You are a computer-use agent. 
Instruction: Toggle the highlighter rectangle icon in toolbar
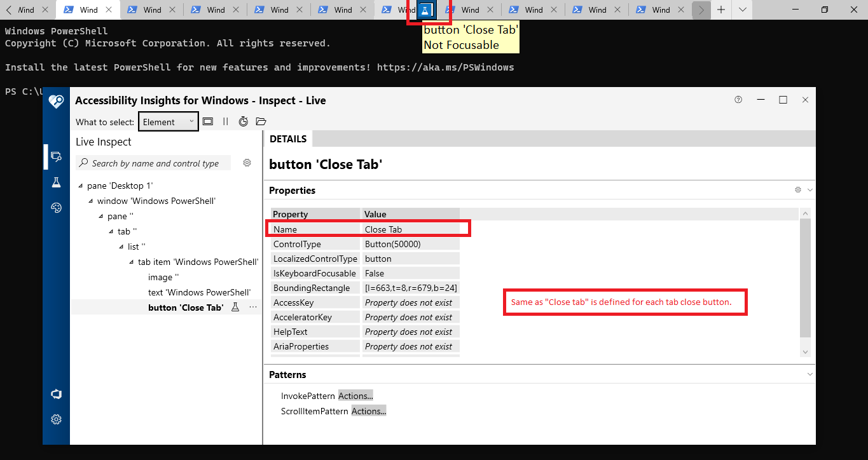(x=207, y=121)
